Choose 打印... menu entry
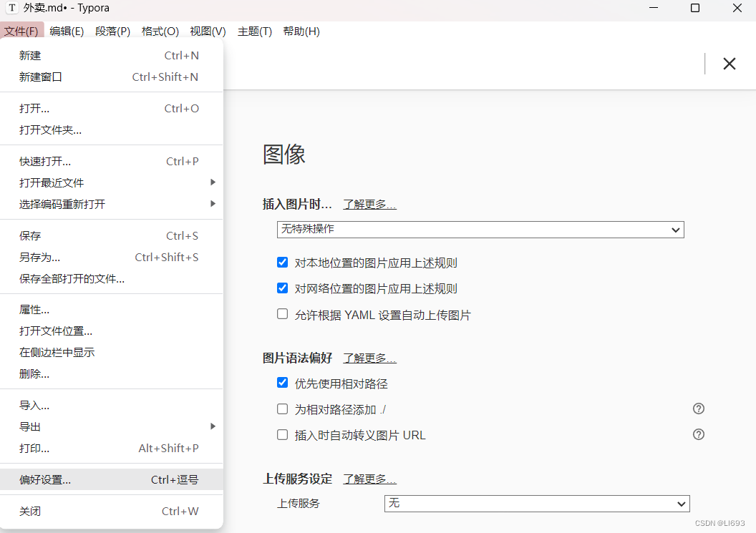 pyautogui.click(x=112, y=448)
